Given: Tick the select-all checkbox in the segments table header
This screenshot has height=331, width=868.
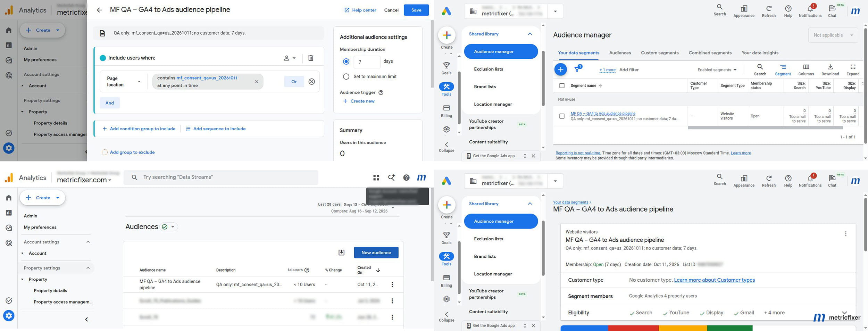Looking at the screenshot, I should tap(562, 85).
